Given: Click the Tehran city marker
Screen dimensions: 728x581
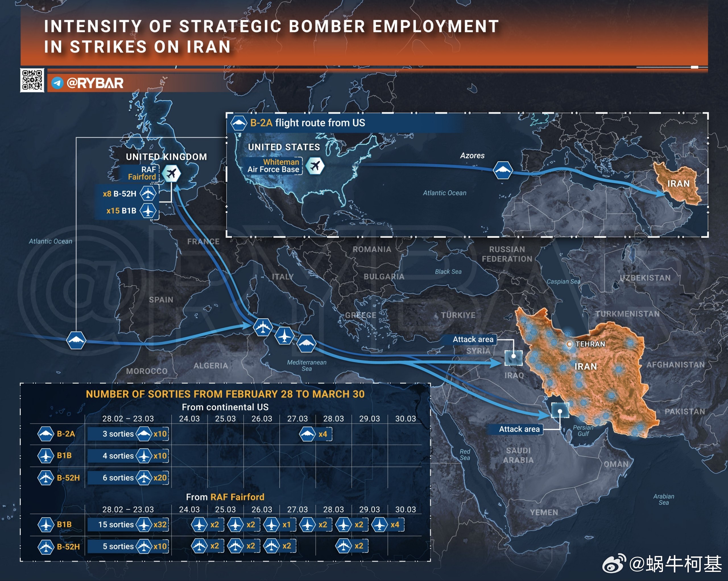Looking at the screenshot, I should (569, 344).
